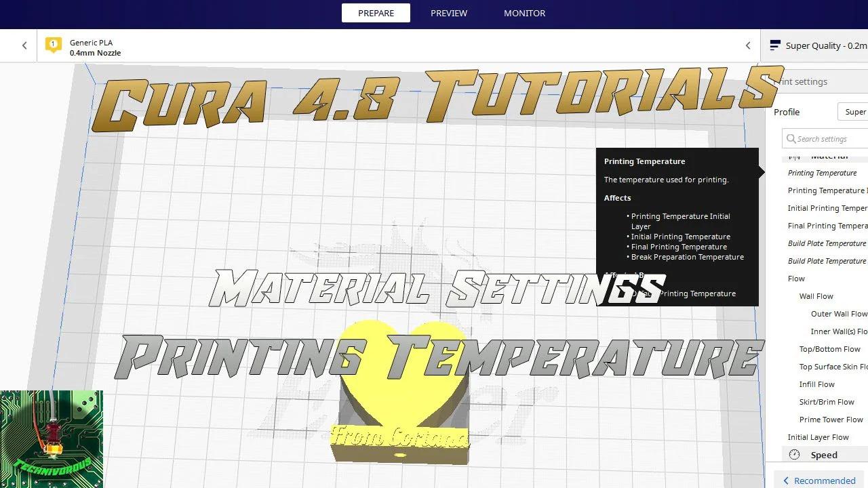Image resolution: width=868 pixels, height=488 pixels.
Task: Open the Super Quality - 0.2mm print settings selector
Action: [821, 45]
